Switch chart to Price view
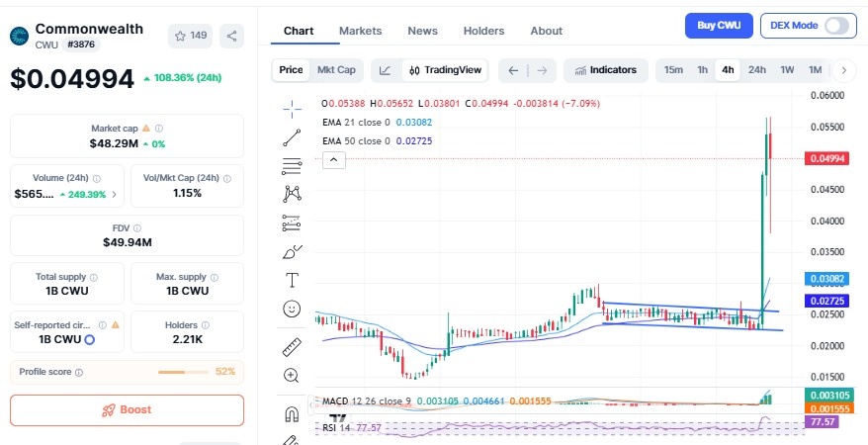868x445 pixels. 292,70
